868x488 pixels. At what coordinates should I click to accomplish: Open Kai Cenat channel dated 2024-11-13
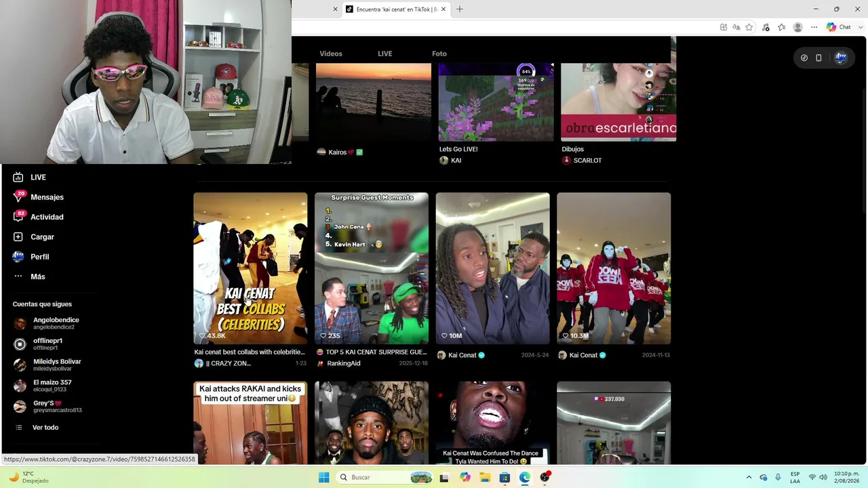(x=583, y=355)
